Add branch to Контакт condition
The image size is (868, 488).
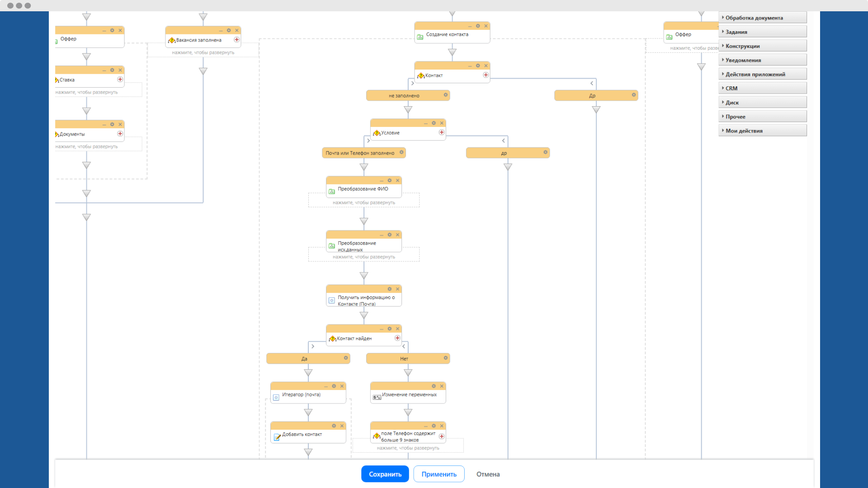[486, 75]
